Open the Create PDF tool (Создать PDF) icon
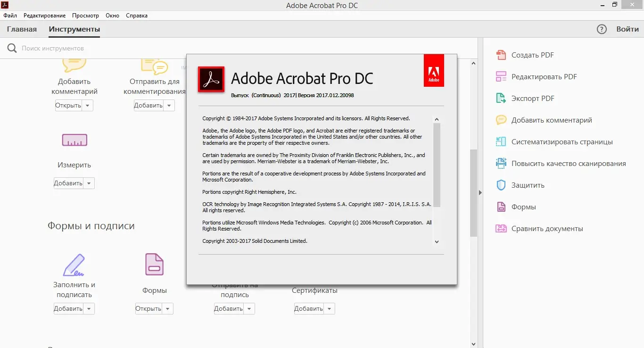 [501, 55]
